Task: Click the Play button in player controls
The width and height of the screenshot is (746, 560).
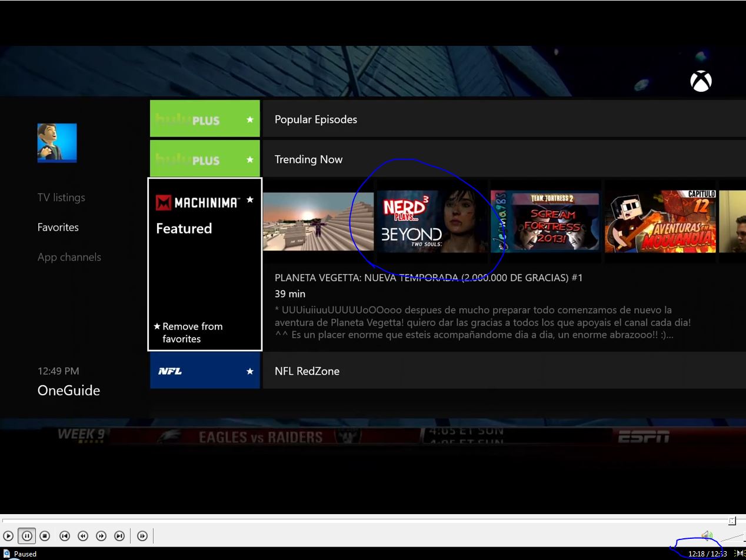Action: (8, 536)
